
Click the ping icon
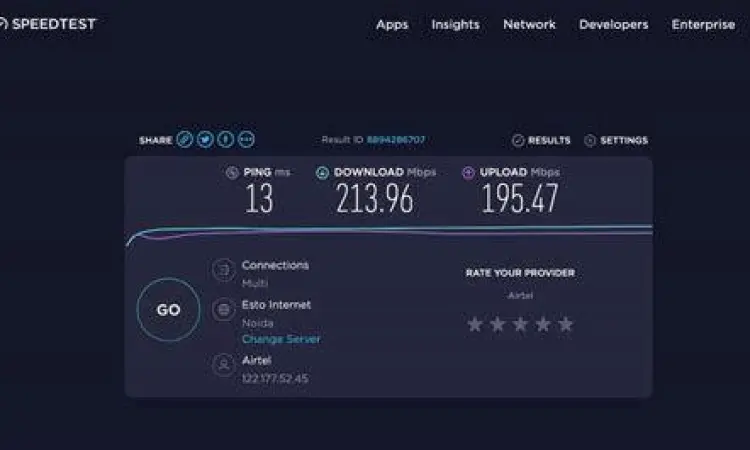coord(232,172)
